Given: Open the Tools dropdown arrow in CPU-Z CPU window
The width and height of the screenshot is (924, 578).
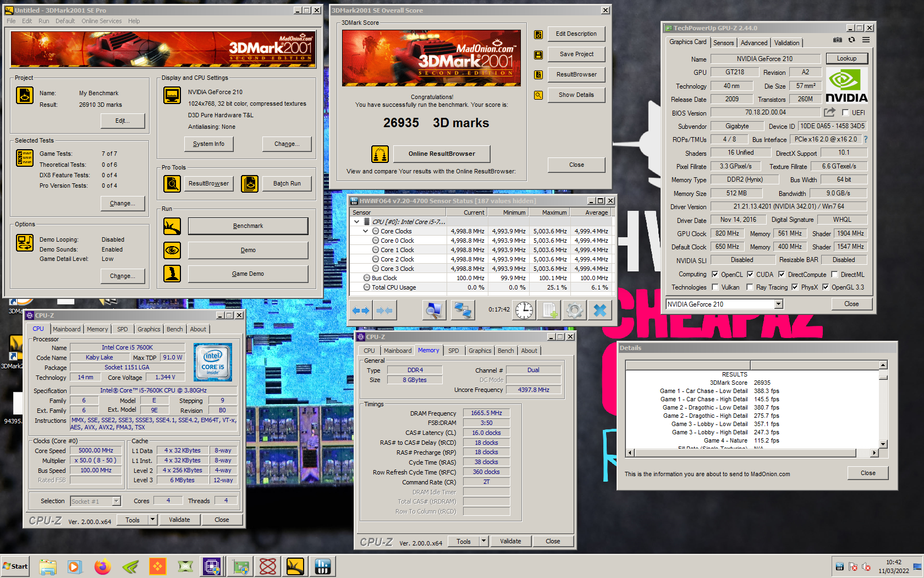Looking at the screenshot, I should click(152, 520).
